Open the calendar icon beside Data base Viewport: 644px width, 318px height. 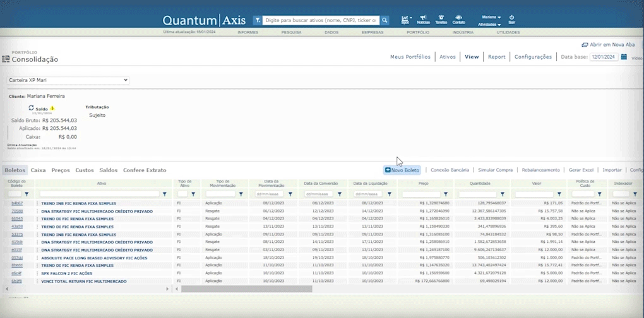[624, 57]
